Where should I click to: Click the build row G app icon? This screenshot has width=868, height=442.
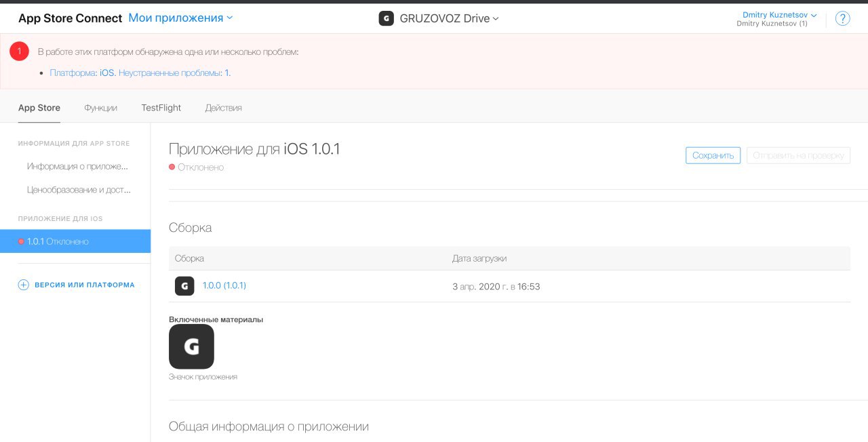[184, 286]
